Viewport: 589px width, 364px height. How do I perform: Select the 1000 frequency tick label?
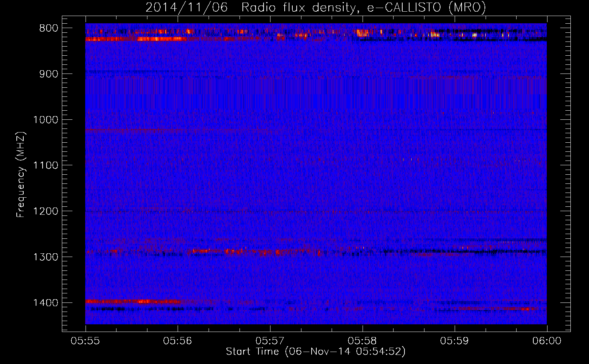(46, 120)
